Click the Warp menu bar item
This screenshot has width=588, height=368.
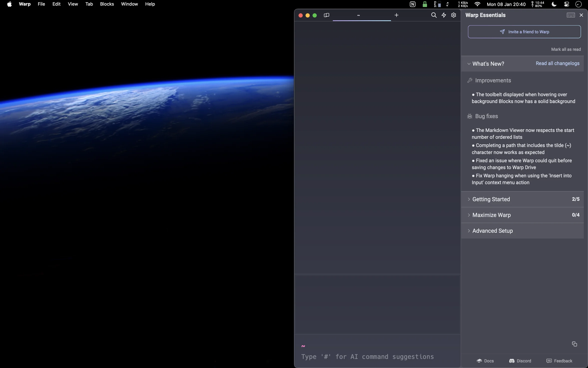click(24, 4)
